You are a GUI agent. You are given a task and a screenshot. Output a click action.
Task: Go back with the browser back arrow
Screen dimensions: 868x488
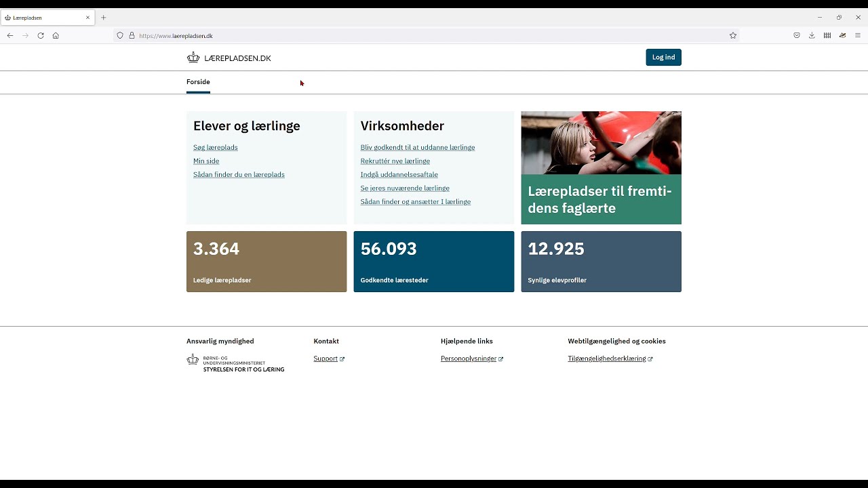(10, 35)
